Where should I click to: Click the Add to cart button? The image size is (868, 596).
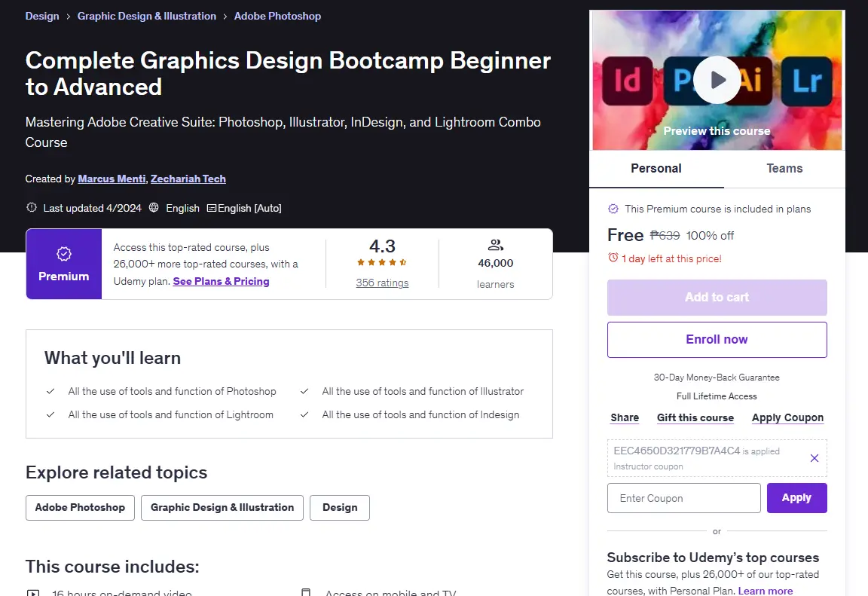pyautogui.click(x=717, y=297)
